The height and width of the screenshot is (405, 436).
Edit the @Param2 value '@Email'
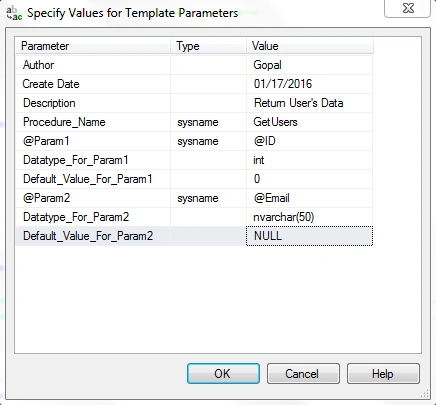click(x=309, y=198)
